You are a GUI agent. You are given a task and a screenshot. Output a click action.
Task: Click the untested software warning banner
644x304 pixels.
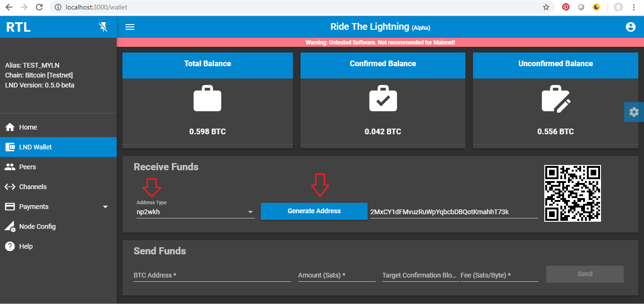[380, 43]
